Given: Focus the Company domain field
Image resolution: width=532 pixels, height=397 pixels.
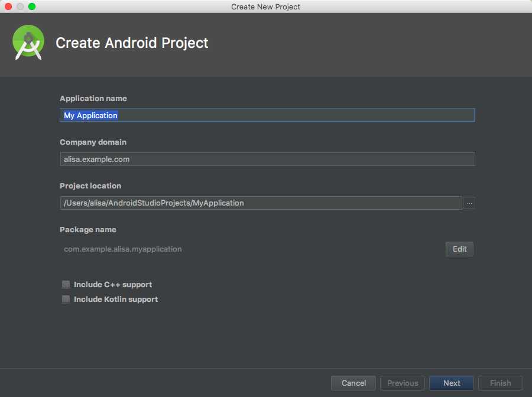Looking at the screenshot, I should click(267, 159).
